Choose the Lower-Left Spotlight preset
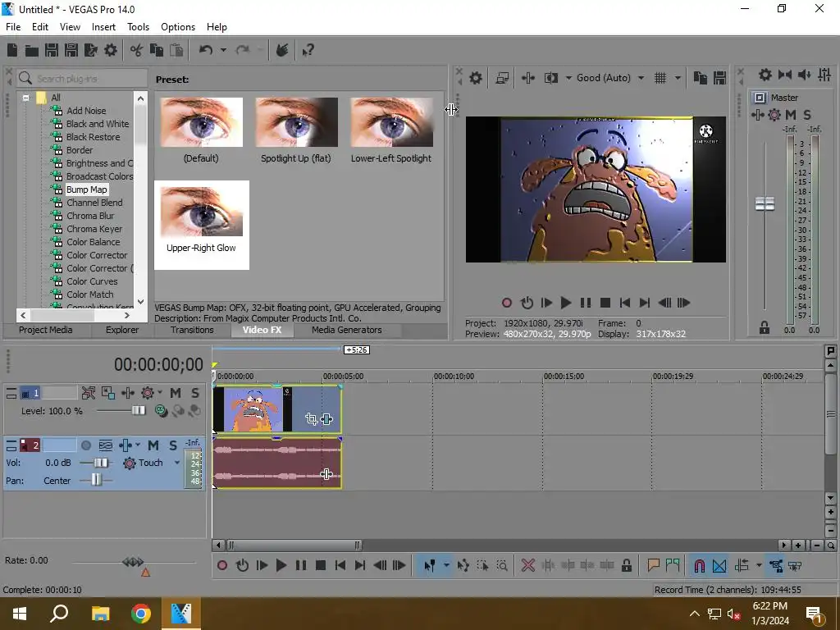Screen dimensions: 840x630 (391, 130)
